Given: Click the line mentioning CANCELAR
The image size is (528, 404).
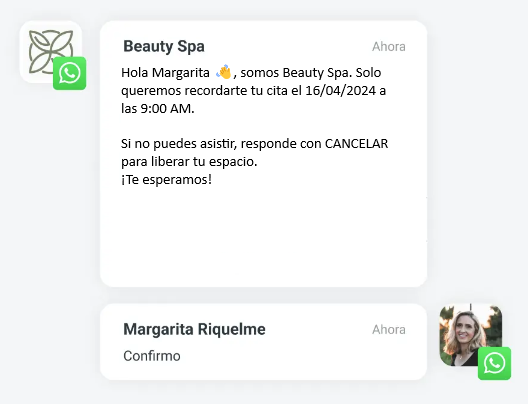Looking at the screenshot, I should click(x=255, y=144).
